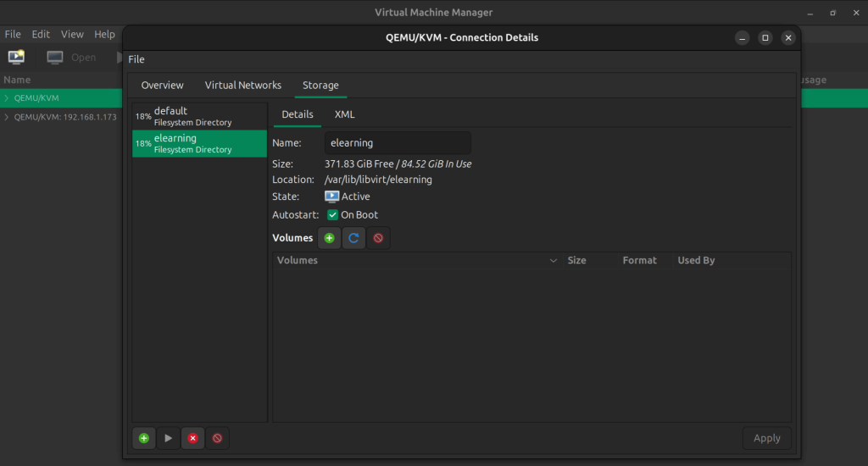Viewport: 868px width, 466px height.
Task: Click the Apply button
Action: pyautogui.click(x=766, y=438)
